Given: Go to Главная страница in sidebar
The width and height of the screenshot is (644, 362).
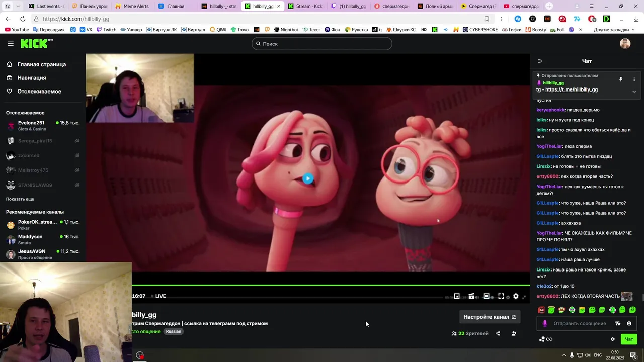Looking at the screenshot, I should 36,64.
